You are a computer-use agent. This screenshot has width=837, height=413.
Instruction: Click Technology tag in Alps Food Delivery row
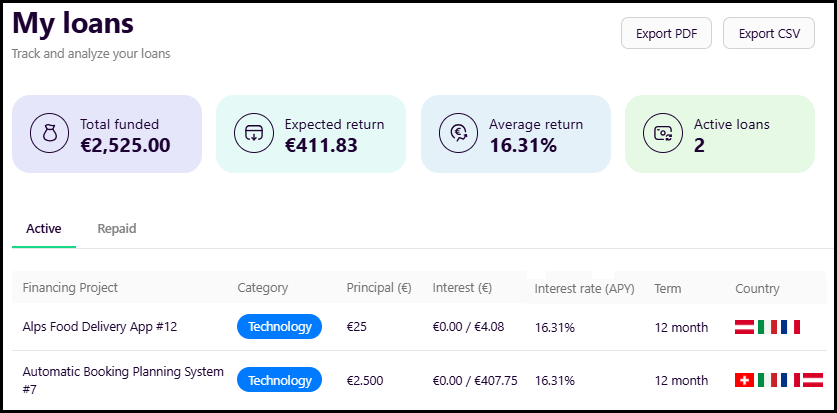(x=279, y=327)
